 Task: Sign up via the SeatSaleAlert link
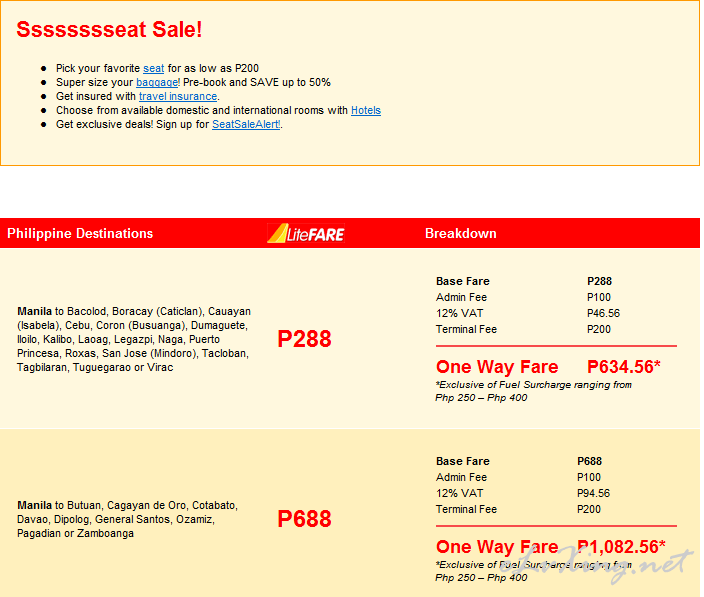click(x=246, y=124)
